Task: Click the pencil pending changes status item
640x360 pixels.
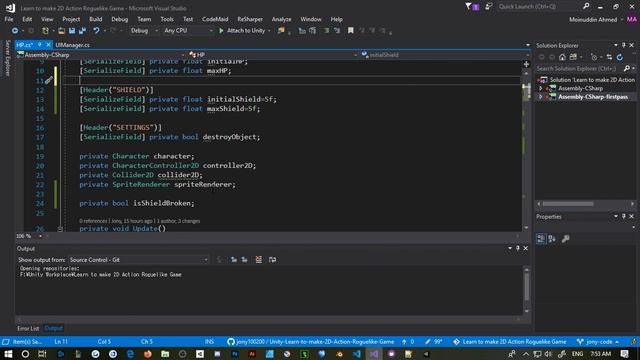Action: click(x=433, y=342)
